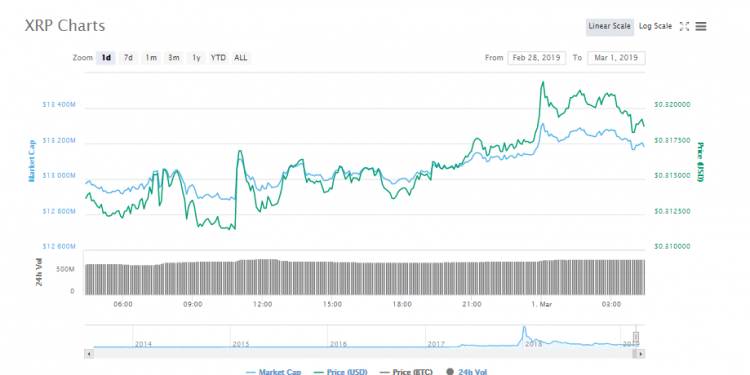Click navigator scrollbar left arrow
The width and height of the screenshot is (750, 375).
click(89, 353)
